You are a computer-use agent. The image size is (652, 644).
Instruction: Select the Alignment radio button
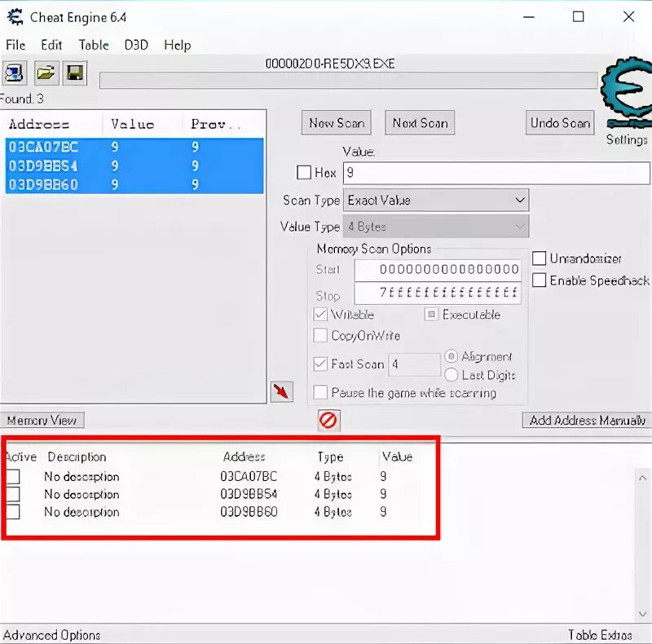pos(452,356)
